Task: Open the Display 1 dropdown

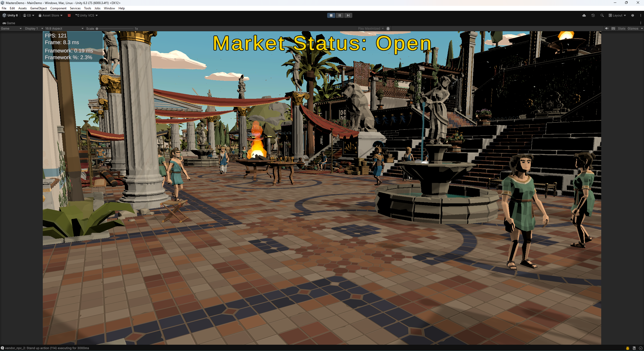Action: (x=33, y=28)
